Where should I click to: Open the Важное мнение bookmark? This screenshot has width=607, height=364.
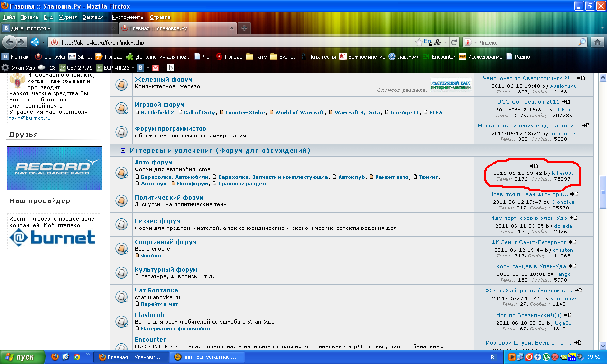pos(362,57)
